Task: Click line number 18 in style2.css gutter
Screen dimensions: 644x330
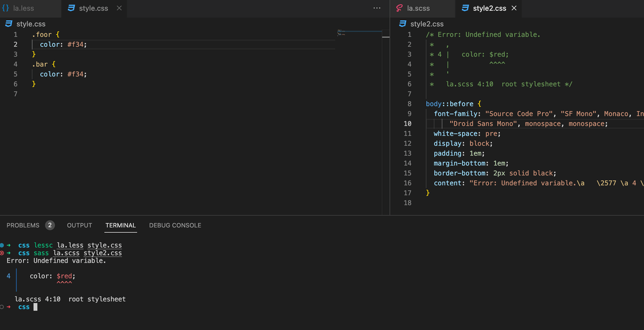Action: 407,203
